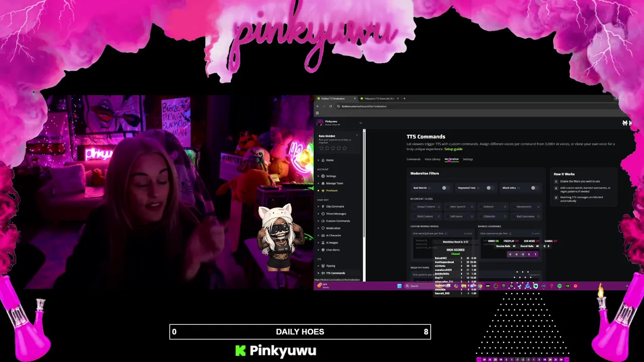Toggle the Bad Words filter switch

click(x=445, y=188)
